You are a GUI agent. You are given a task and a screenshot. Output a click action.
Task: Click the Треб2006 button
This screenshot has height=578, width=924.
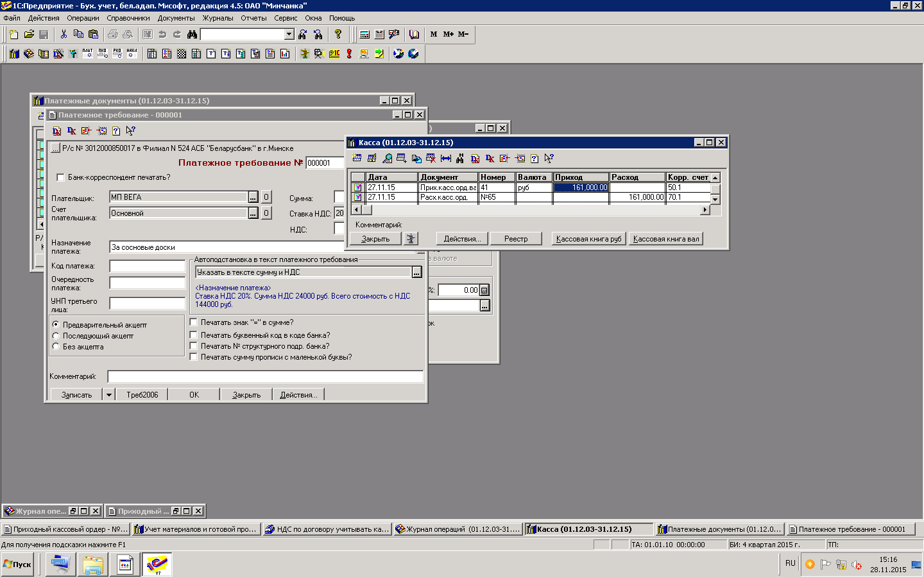coord(142,394)
